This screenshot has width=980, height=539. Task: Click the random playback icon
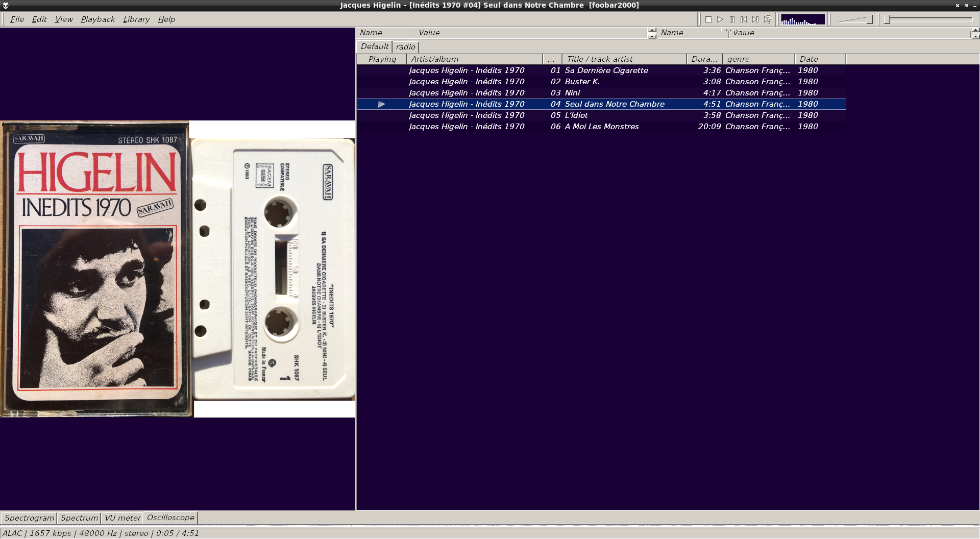point(767,19)
